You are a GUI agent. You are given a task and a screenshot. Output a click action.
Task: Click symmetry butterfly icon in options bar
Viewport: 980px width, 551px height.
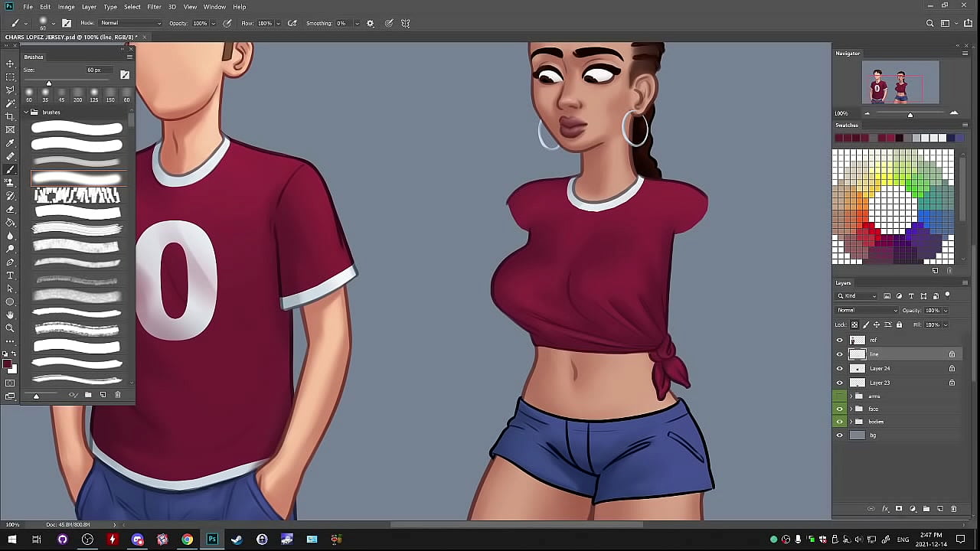[x=406, y=23]
